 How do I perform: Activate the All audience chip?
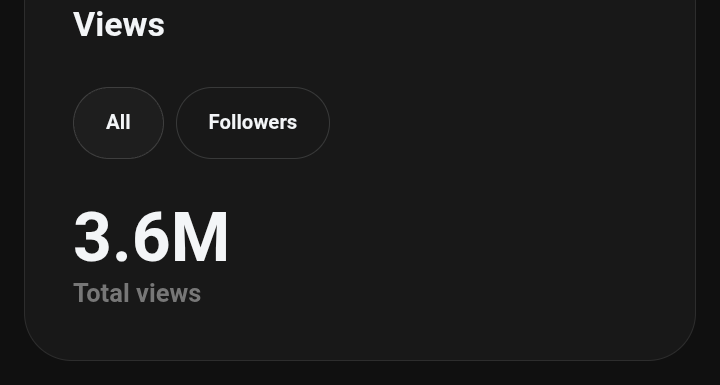tap(118, 123)
